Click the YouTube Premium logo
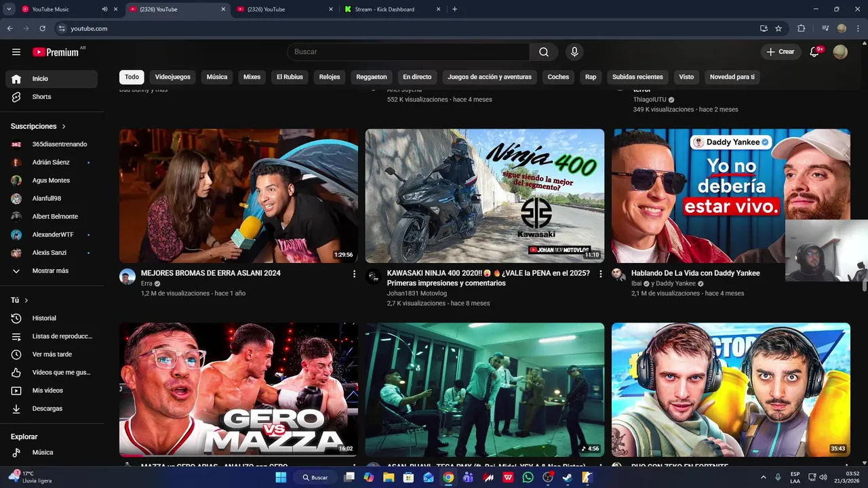This screenshot has height=488, width=868. pyautogui.click(x=56, y=52)
